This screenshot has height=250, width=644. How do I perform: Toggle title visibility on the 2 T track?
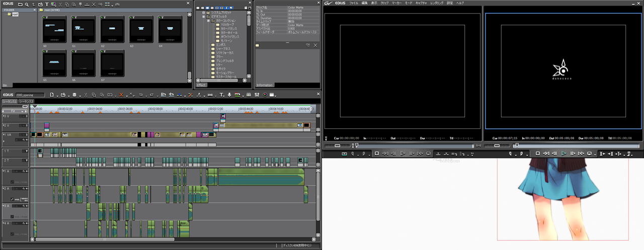(x=27, y=160)
